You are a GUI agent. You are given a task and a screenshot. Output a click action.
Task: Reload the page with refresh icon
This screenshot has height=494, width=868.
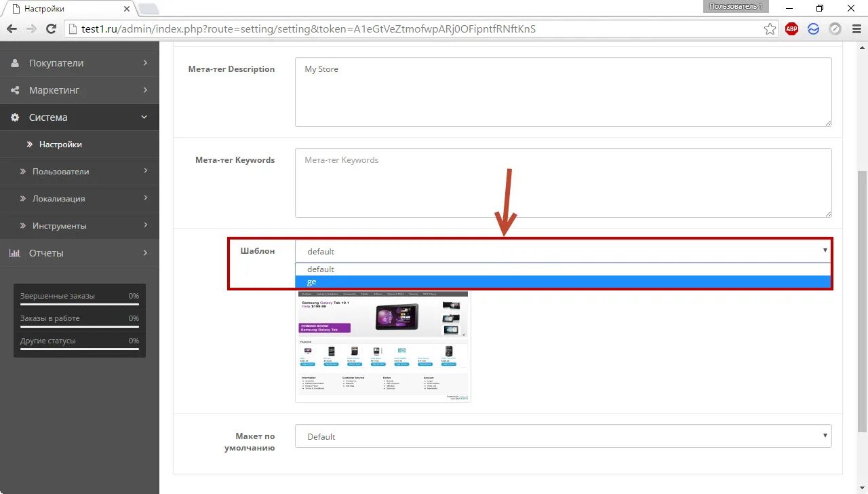tap(51, 29)
